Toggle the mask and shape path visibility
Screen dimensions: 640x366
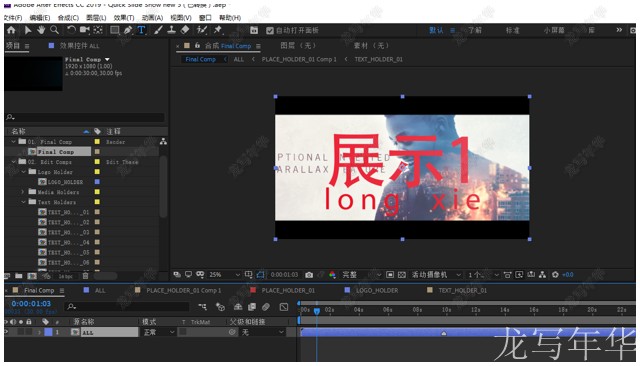pyautogui.click(x=260, y=275)
